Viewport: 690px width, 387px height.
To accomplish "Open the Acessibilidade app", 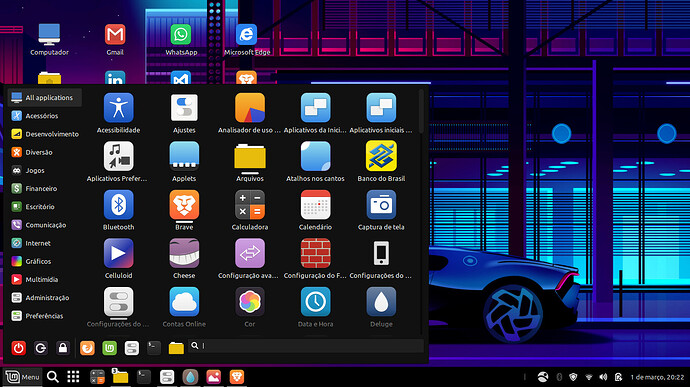I will coord(118,113).
